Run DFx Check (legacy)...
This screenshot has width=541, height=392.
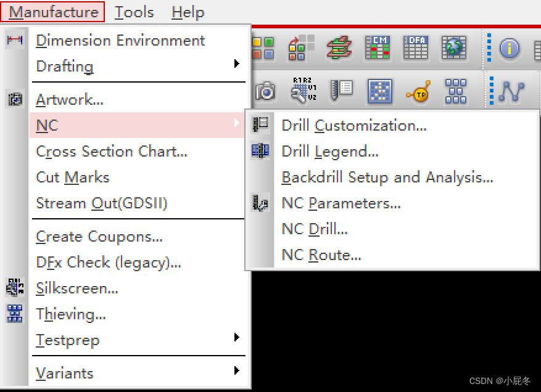pyautogui.click(x=109, y=263)
